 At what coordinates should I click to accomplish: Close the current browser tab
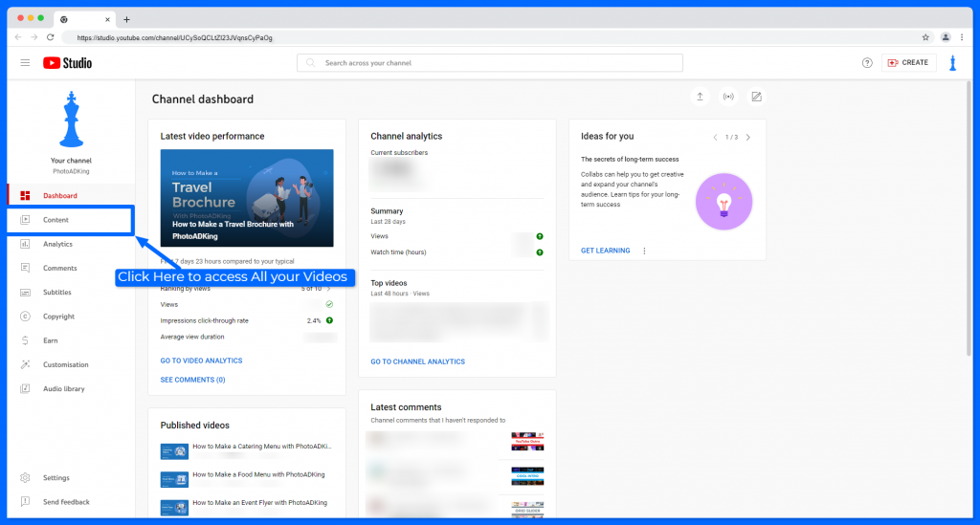pos(107,19)
